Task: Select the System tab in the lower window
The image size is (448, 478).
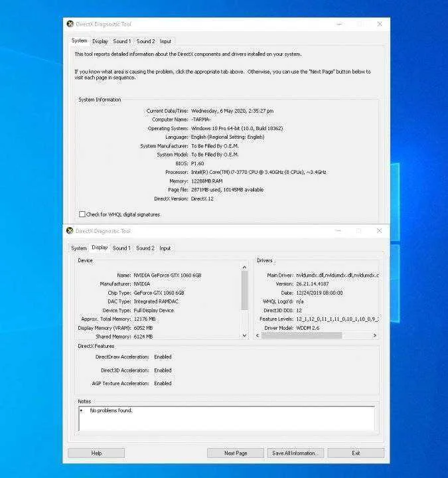Action: 79,248
